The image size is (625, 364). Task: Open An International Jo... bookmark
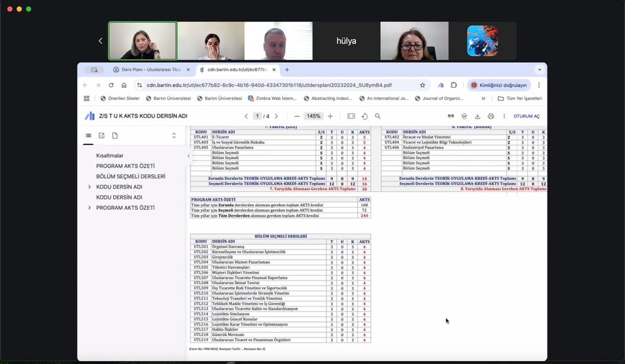[383, 98]
